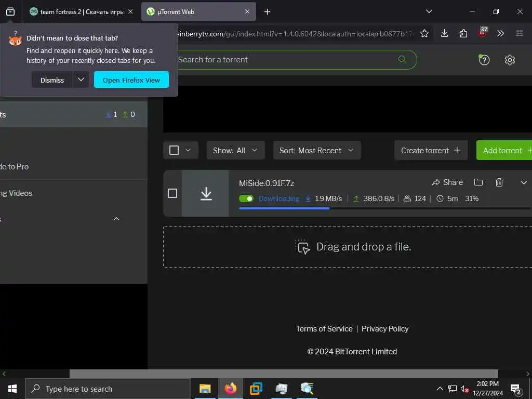Open the muted volume tray icon
The image size is (532, 399).
[x=464, y=389]
